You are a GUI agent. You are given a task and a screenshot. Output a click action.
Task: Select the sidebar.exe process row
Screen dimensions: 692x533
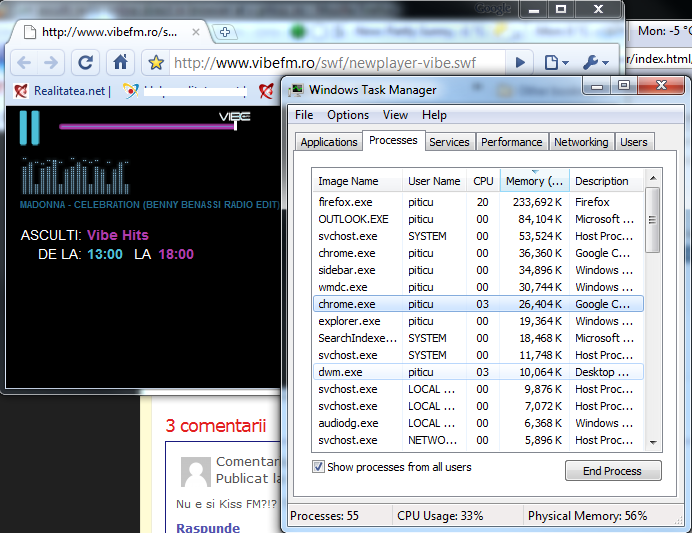pos(478,270)
